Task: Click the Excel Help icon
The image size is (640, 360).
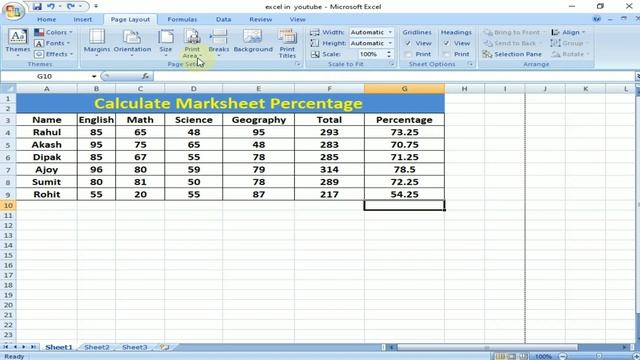Action: [x=597, y=19]
